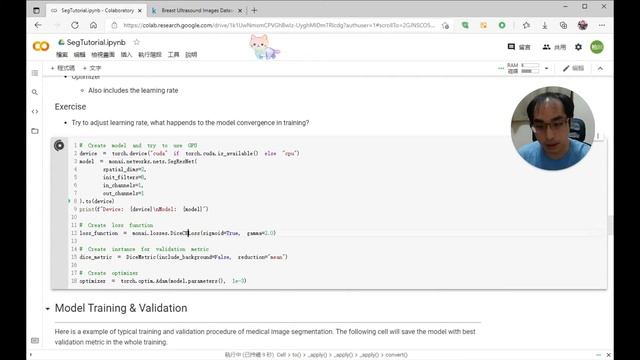Image resolution: width=640 pixels, height=360 pixels.
Task: Collapse the Model Training & Validation section
Action: coord(48,309)
